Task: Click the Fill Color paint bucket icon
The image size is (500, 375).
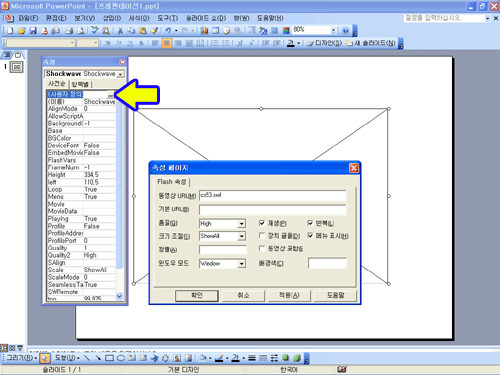Action: pos(202,358)
